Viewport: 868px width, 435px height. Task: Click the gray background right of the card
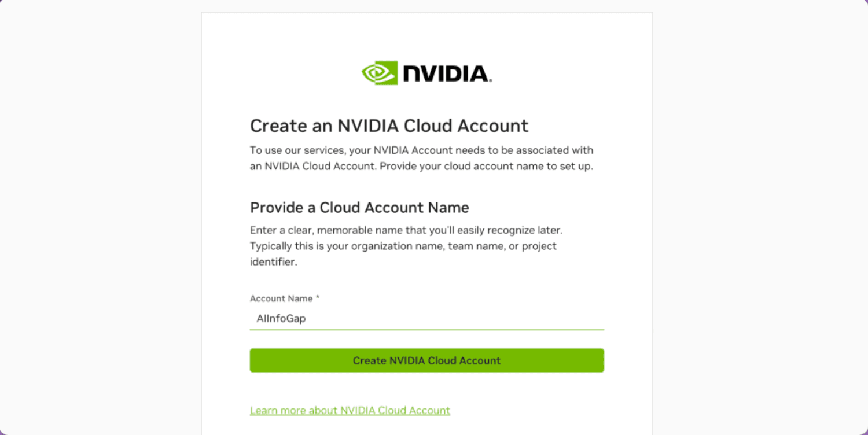tap(760, 220)
